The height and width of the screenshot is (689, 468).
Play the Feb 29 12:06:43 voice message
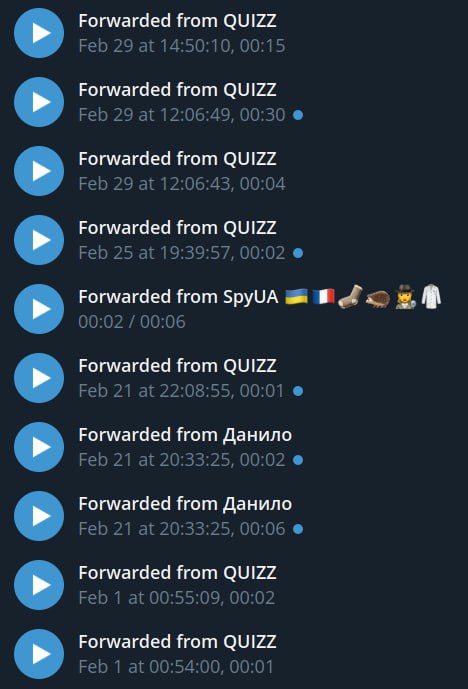click(39, 171)
